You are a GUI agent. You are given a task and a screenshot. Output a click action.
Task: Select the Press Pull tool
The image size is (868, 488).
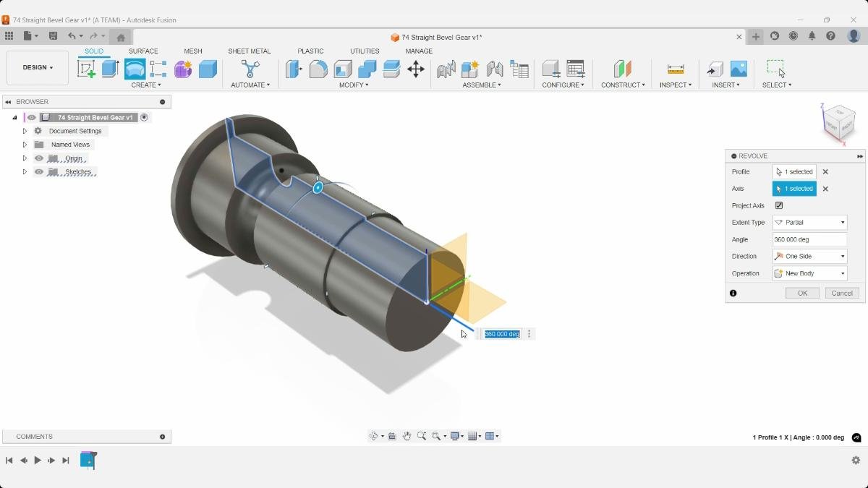tap(294, 69)
